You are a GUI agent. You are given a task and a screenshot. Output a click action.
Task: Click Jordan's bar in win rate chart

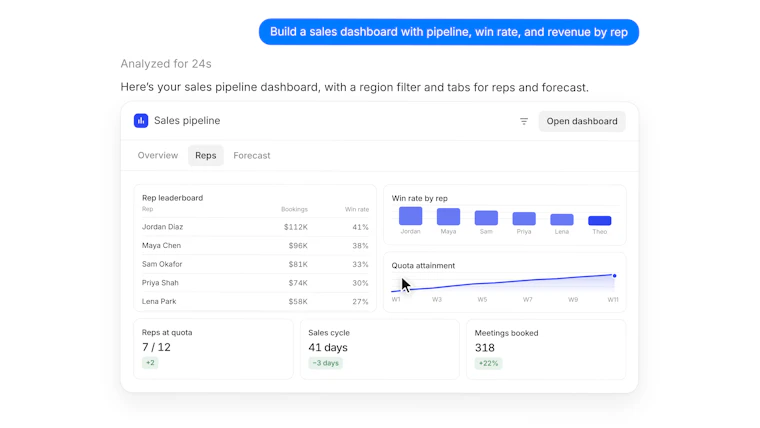(410, 216)
